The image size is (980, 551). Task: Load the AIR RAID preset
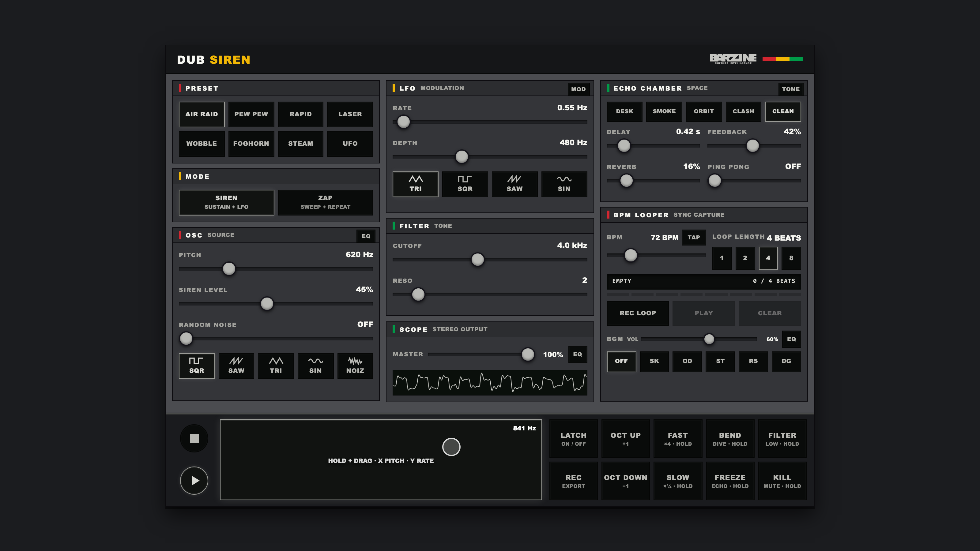(202, 114)
